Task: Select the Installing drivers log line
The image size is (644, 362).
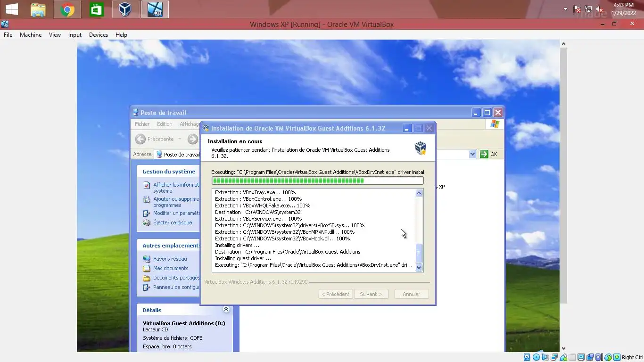Action: coord(237,245)
